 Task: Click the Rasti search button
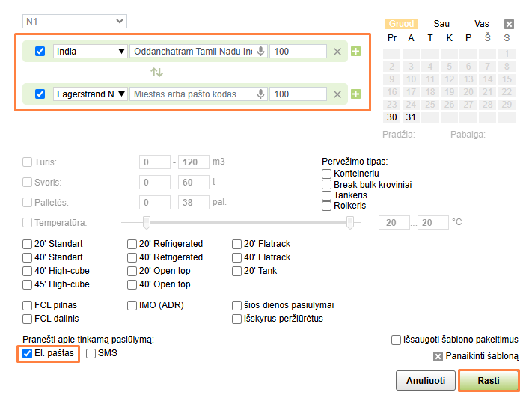[x=489, y=380]
